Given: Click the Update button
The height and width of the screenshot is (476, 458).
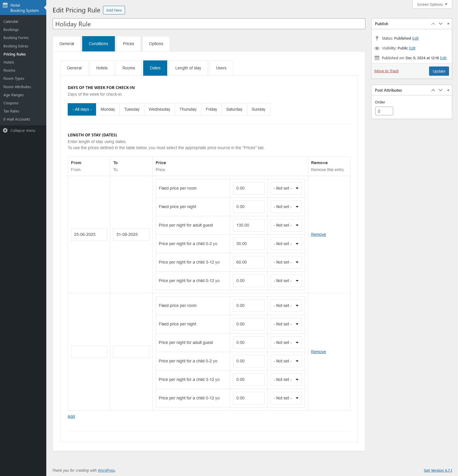Looking at the screenshot, I should [x=439, y=71].
